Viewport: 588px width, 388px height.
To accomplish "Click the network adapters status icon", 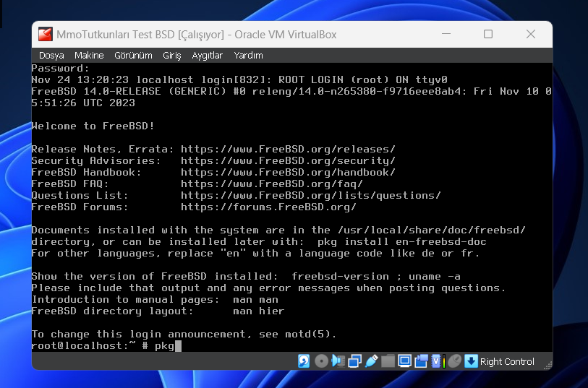I will [354, 361].
